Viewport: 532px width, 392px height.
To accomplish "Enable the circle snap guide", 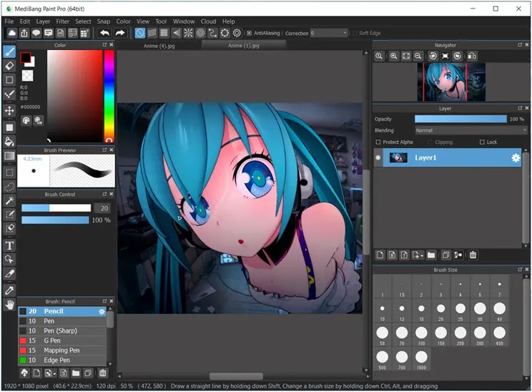I will point(200,33).
